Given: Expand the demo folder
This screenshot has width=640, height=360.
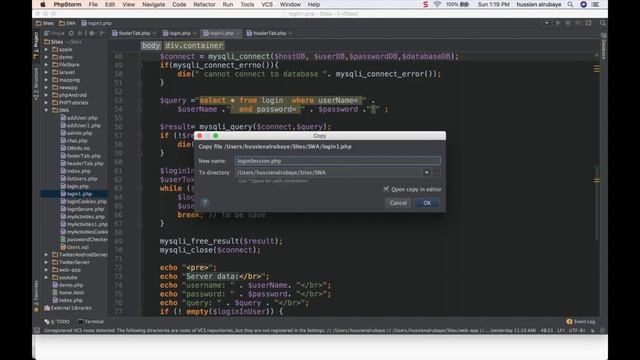Looking at the screenshot, I should pos(46,57).
